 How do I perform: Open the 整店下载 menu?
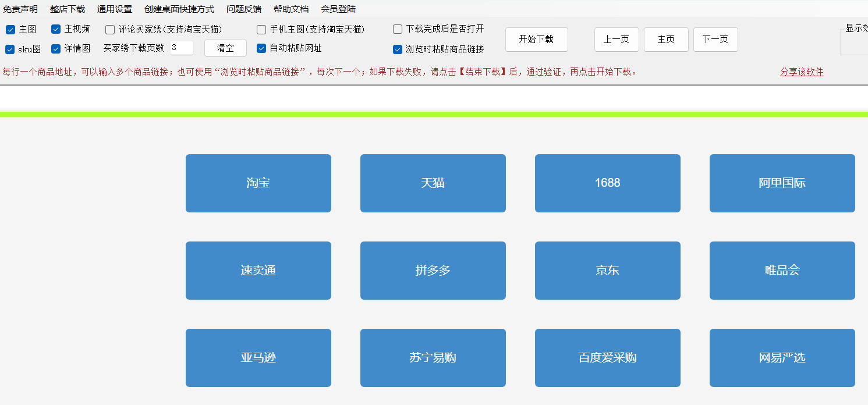(x=68, y=9)
